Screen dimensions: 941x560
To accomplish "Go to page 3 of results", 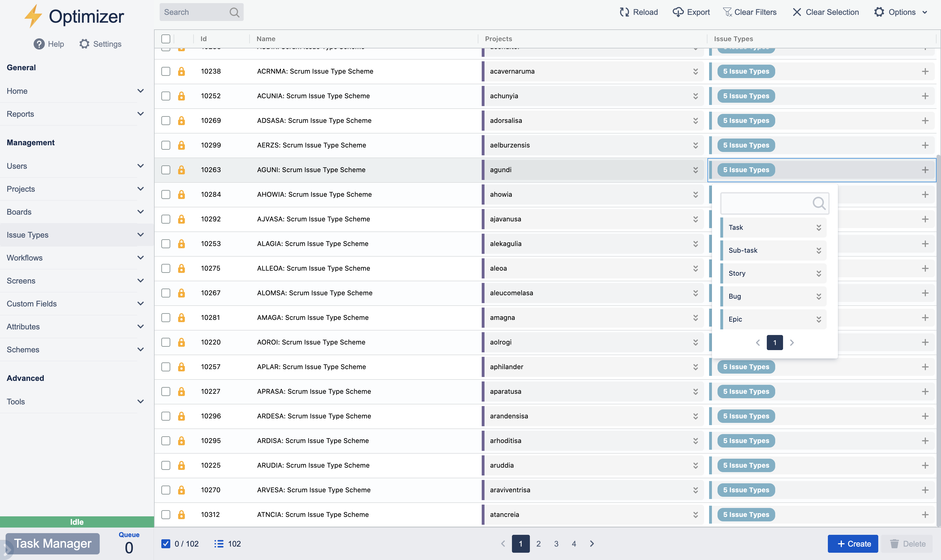I will click(x=556, y=543).
